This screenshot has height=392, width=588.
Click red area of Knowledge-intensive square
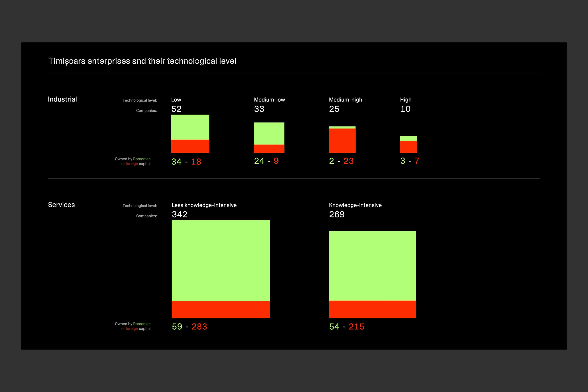(x=372, y=309)
